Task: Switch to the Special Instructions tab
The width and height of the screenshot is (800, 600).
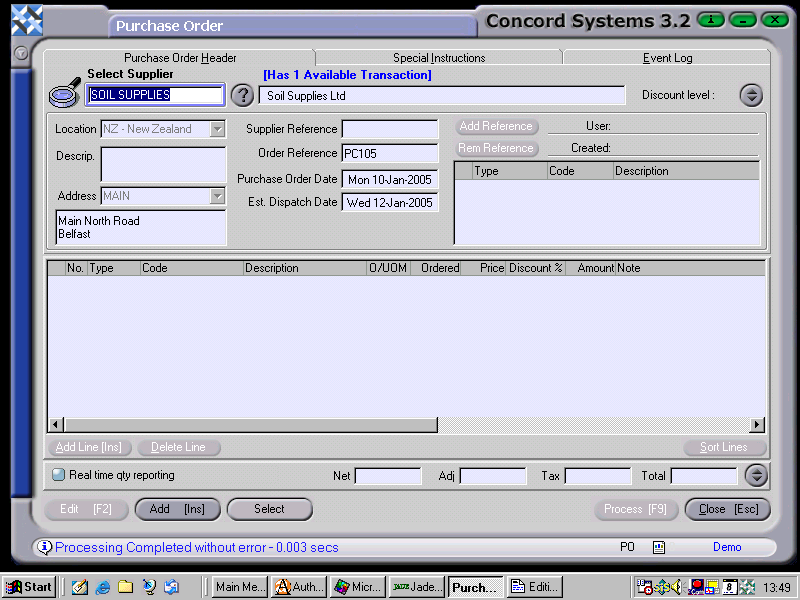Action: tap(436, 57)
